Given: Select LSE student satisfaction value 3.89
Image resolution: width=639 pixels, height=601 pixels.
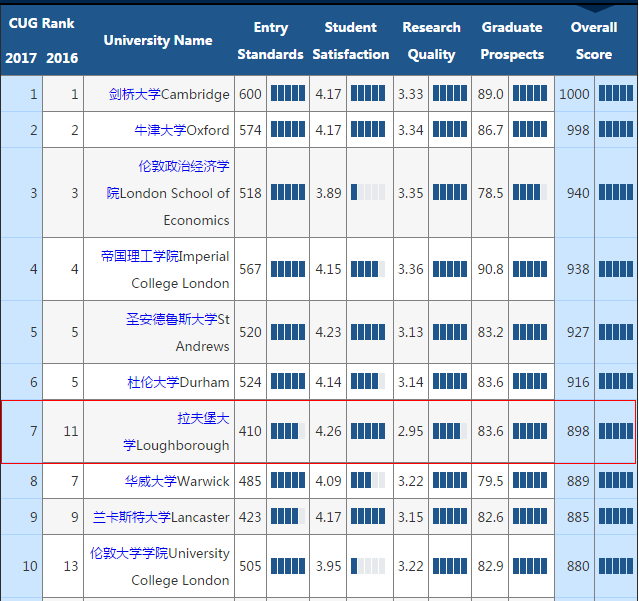Looking at the screenshot, I should coord(328,193).
